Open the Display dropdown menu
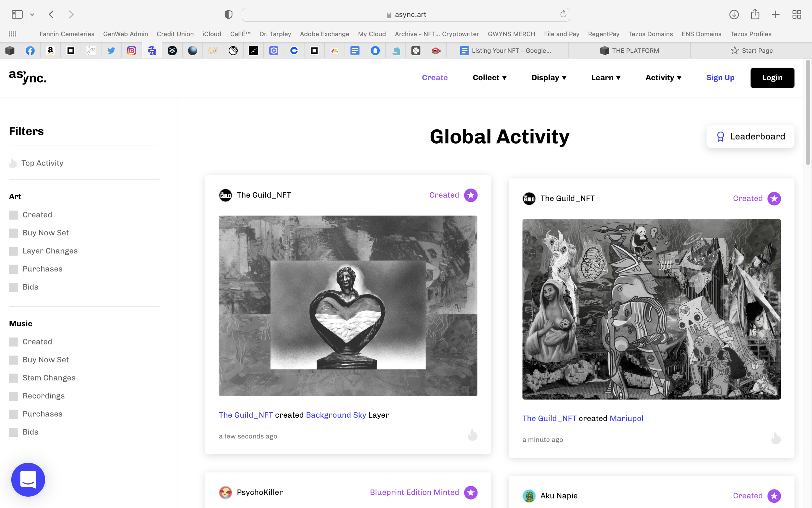This screenshot has height=508, width=812. pyautogui.click(x=549, y=78)
